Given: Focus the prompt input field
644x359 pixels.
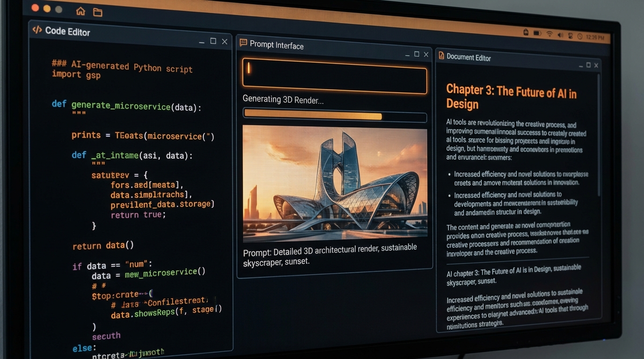Looking at the screenshot, I should point(334,79).
